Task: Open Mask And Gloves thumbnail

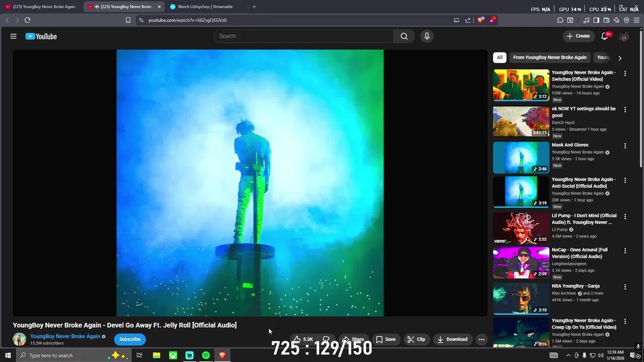Action: pos(521,157)
